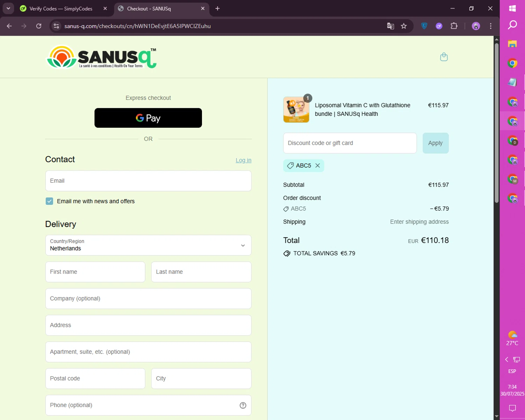This screenshot has width=525, height=420.
Task: Click the SANUSq logo
Action: click(x=101, y=57)
